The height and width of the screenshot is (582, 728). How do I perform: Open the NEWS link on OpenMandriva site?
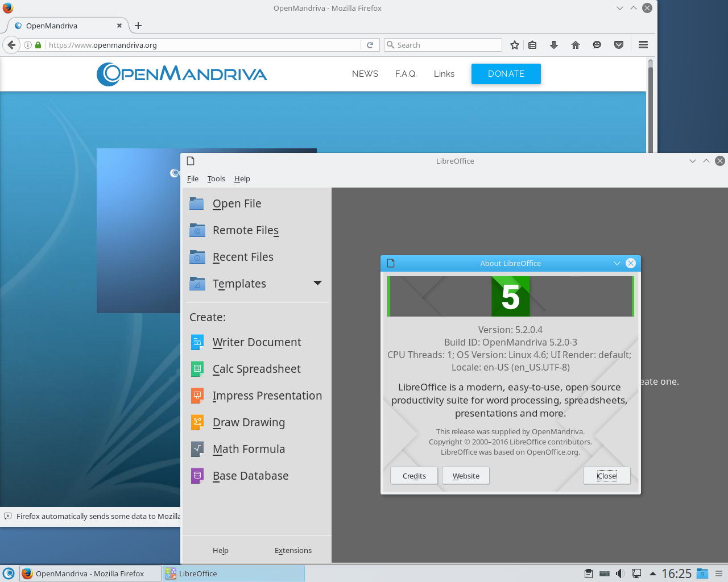tap(365, 74)
